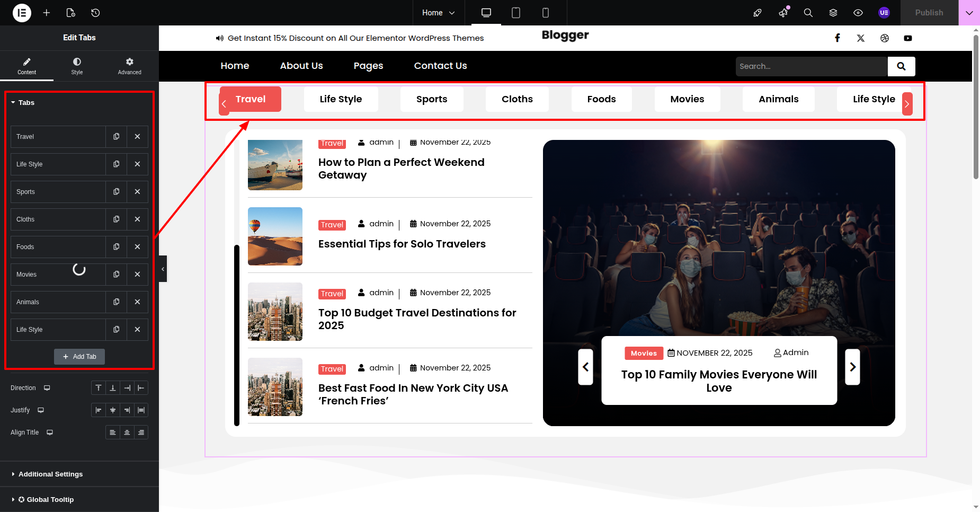Viewport: 980px width, 512px height.
Task: Open the Advanced tab
Action: coord(129,66)
